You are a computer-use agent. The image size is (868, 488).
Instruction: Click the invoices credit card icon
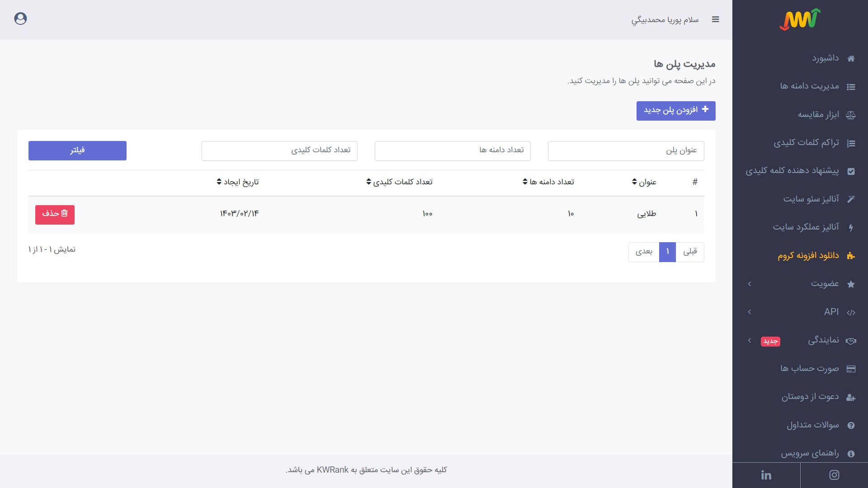[851, 369]
